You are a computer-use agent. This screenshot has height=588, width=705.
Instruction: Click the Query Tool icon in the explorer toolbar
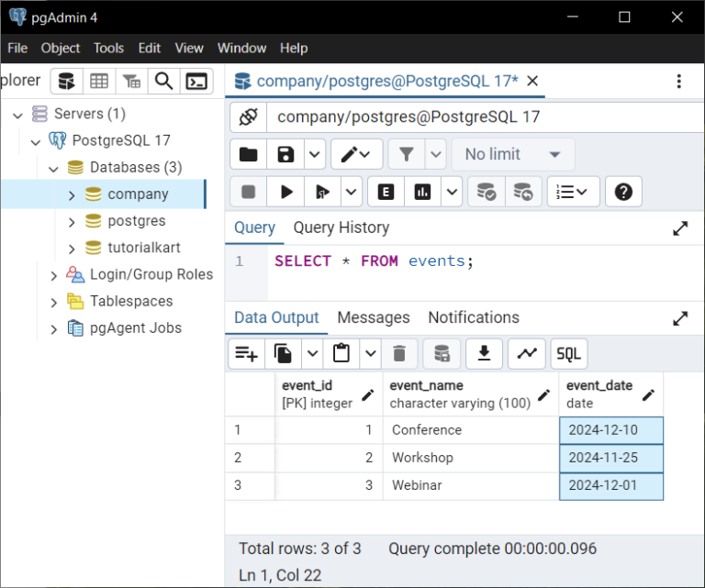[66, 82]
